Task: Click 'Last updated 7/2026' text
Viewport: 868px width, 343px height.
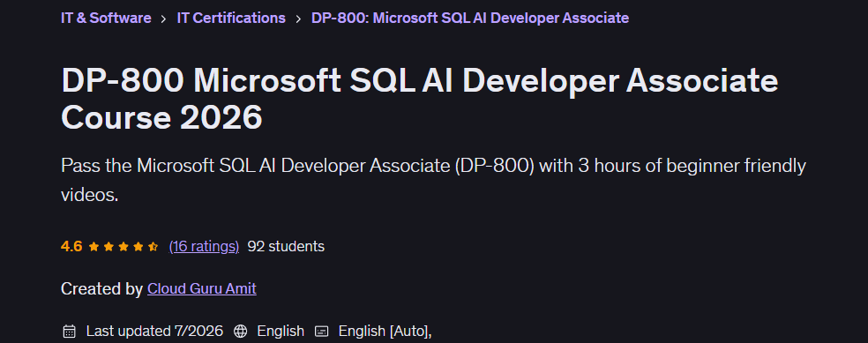Action: [154, 331]
